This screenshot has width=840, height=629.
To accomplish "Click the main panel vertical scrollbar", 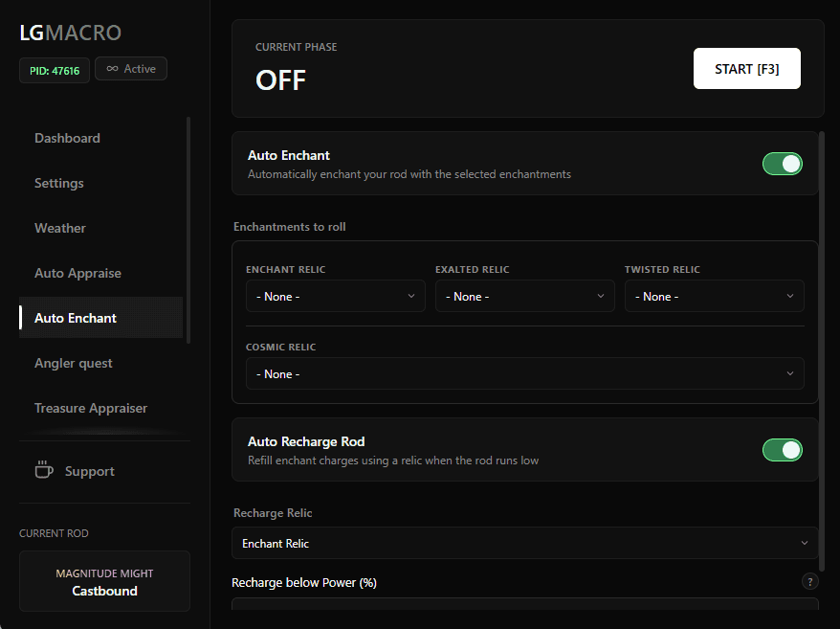I will (x=821, y=351).
